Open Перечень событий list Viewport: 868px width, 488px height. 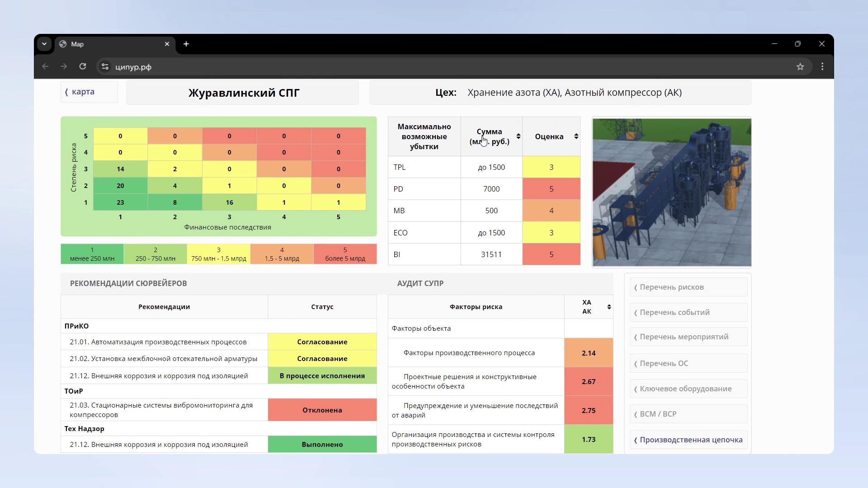click(688, 312)
